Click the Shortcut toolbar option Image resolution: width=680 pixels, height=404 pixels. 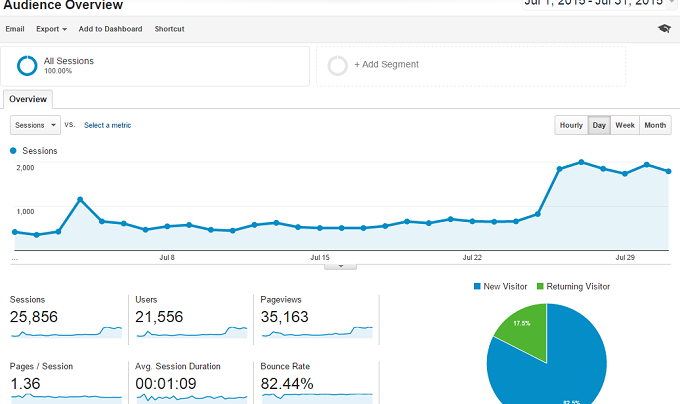pyautogui.click(x=169, y=29)
